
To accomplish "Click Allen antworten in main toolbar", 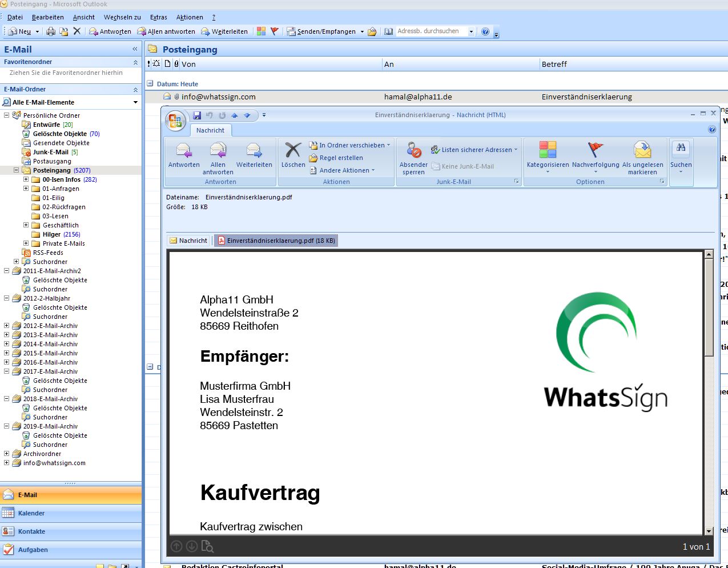I will click(166, 31).
